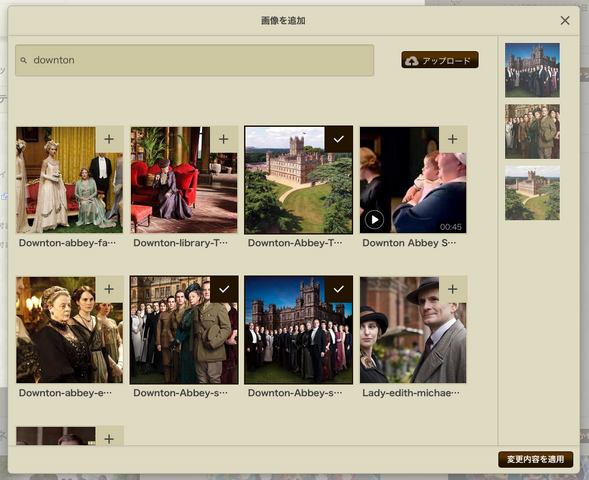Click the アップロード button label
Viewport: 589px width, 480px height.
click(x=446, y=61)
